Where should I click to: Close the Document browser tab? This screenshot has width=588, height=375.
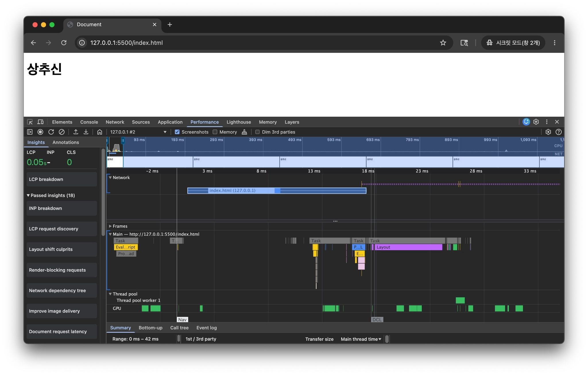154,25
